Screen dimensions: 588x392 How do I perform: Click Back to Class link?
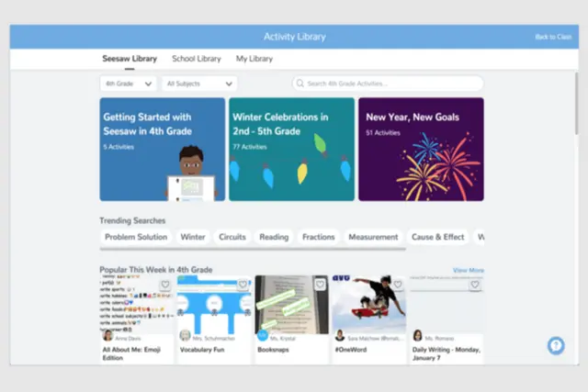[553, 37]
